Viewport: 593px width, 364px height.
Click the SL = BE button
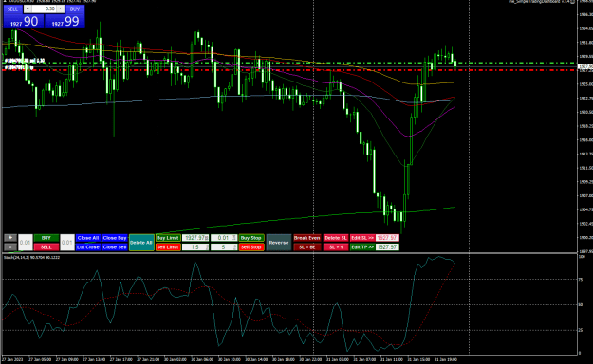point(307,247)
